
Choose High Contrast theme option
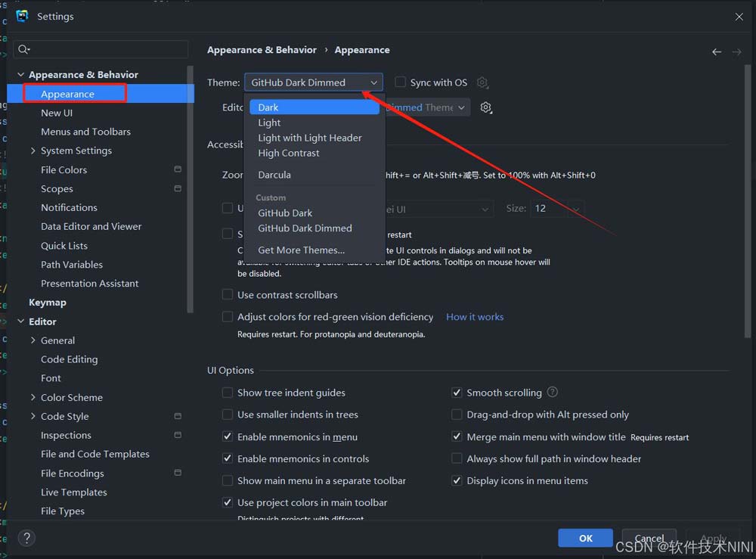point(288,153)
